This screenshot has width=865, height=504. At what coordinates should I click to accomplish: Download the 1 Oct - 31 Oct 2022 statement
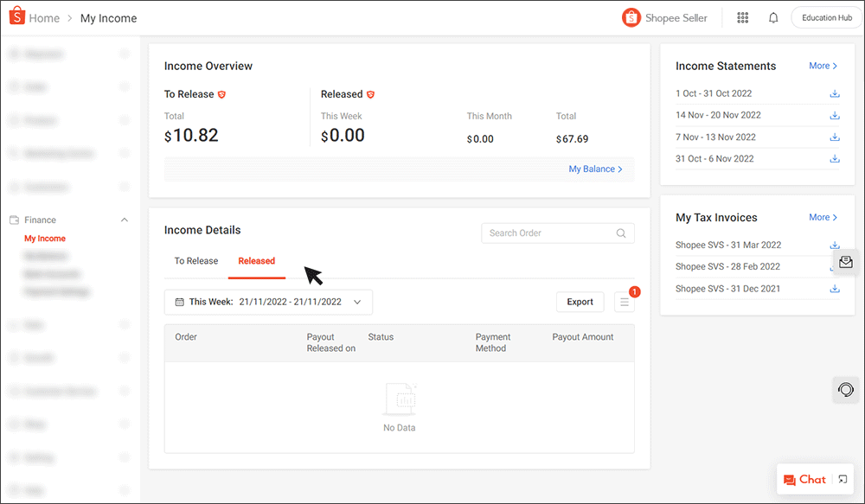835,93
